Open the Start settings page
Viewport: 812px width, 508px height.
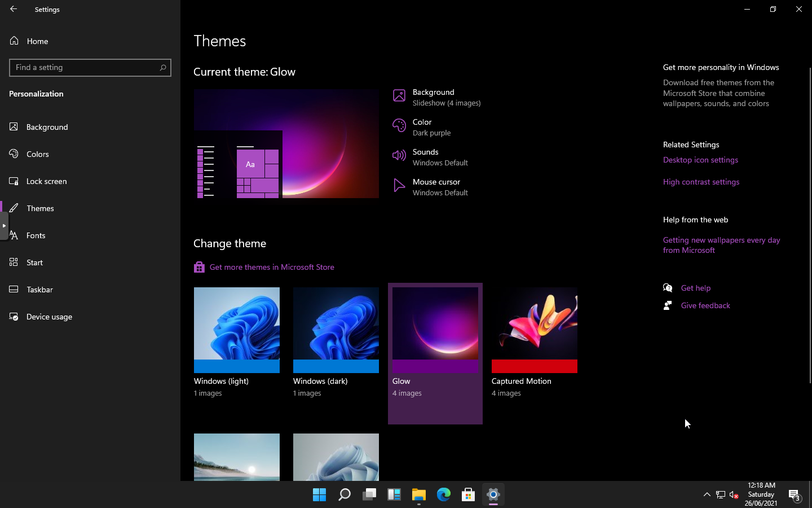tap(90, 262)
